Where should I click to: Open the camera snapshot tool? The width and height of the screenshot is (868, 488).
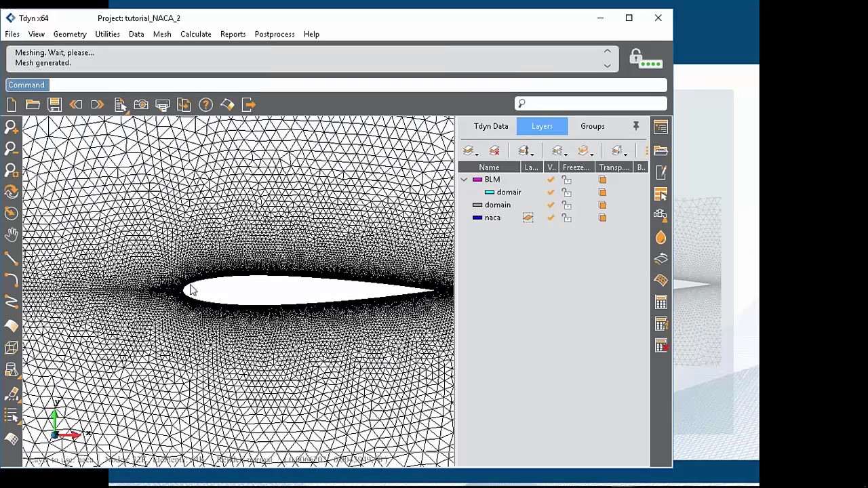point(141,104)
